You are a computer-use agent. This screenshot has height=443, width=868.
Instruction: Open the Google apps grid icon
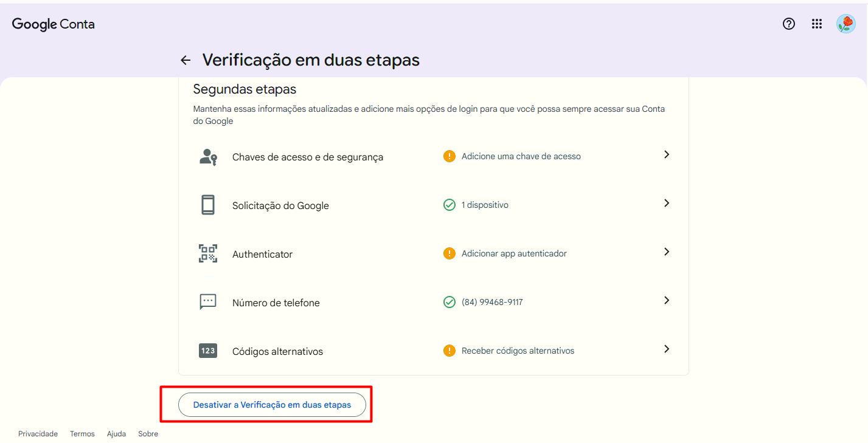(817, 24)
